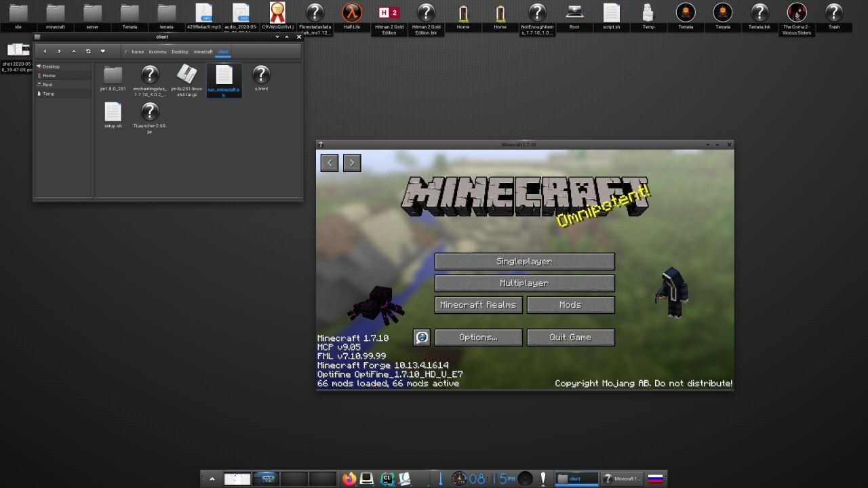Reload the client folder view

coord(88,52)
